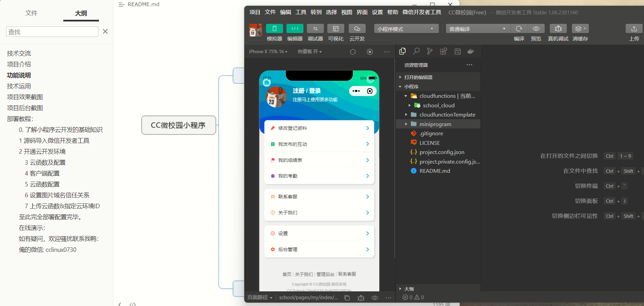Viewport: 644px width, 306px height.
Task: Clear the outline search with X
Action: click(105, 31)
